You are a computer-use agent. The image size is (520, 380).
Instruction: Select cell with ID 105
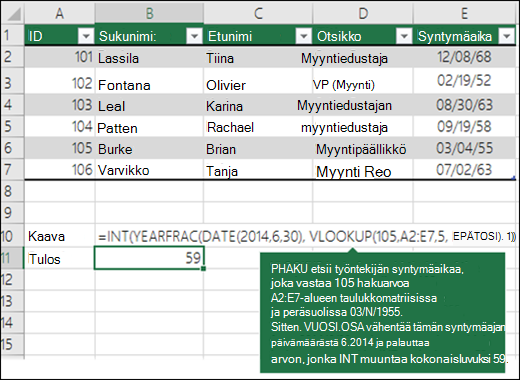[60, 148]
